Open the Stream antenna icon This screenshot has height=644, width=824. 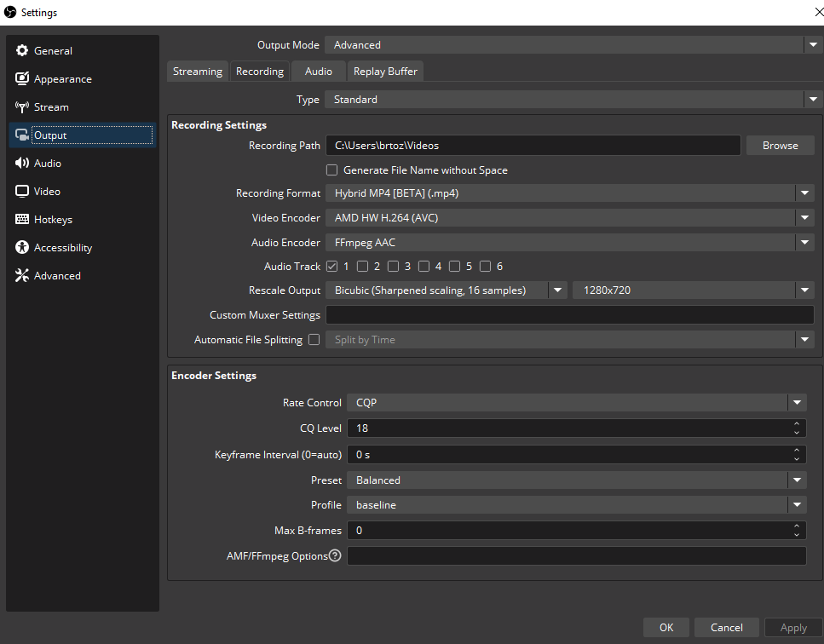(x=22, y=107)
